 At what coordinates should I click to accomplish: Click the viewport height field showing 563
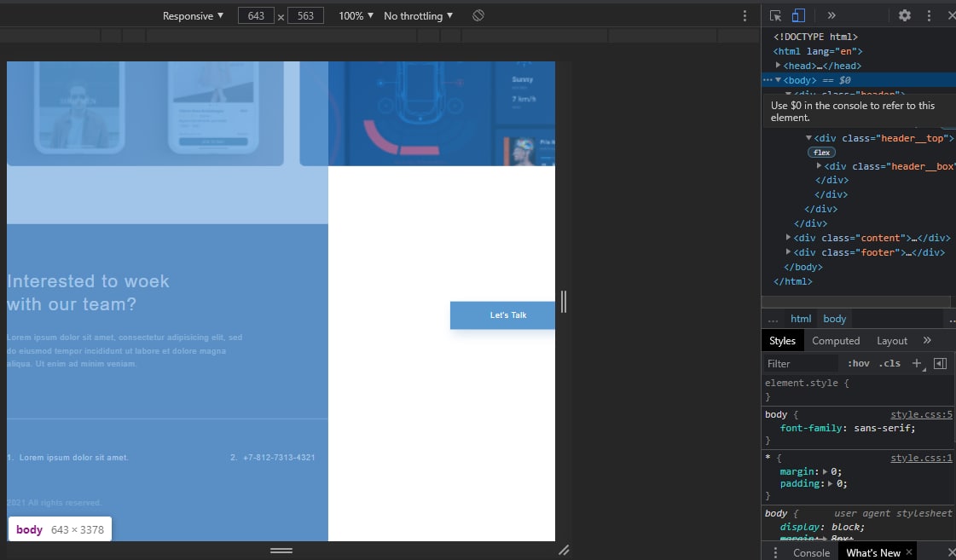304,16
